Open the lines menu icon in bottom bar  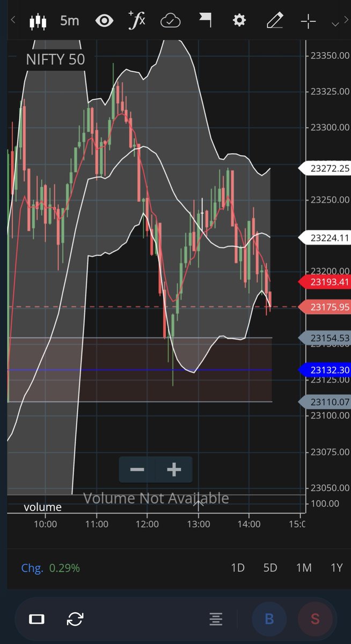[x=216, y=619]
